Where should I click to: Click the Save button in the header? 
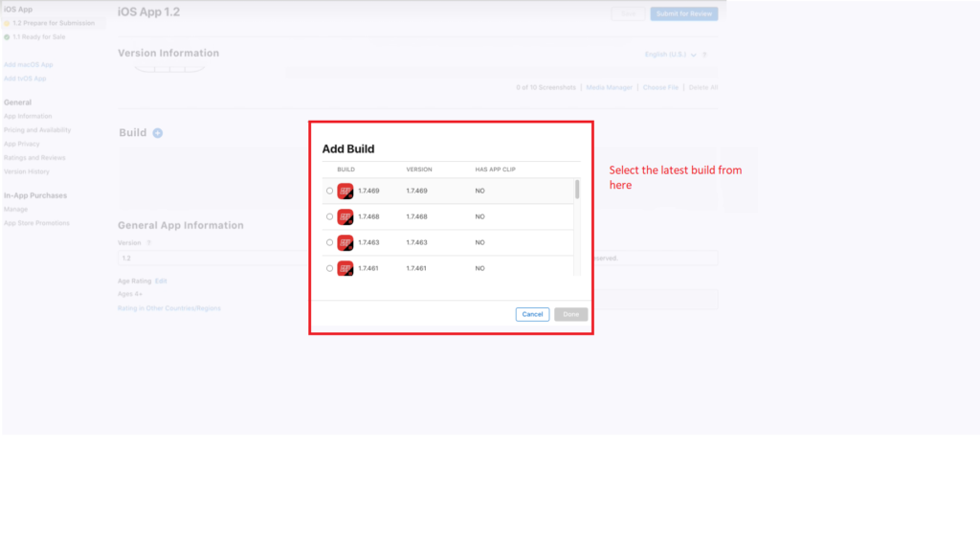click(x=628, y=13)
